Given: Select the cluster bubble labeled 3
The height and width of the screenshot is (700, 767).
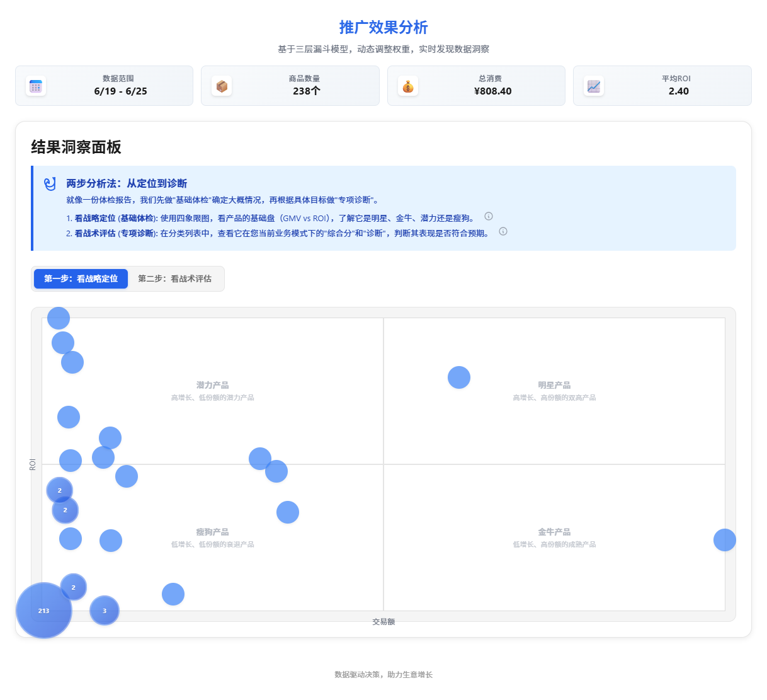Looking at the screenshot, I should [x=105, y=611].
